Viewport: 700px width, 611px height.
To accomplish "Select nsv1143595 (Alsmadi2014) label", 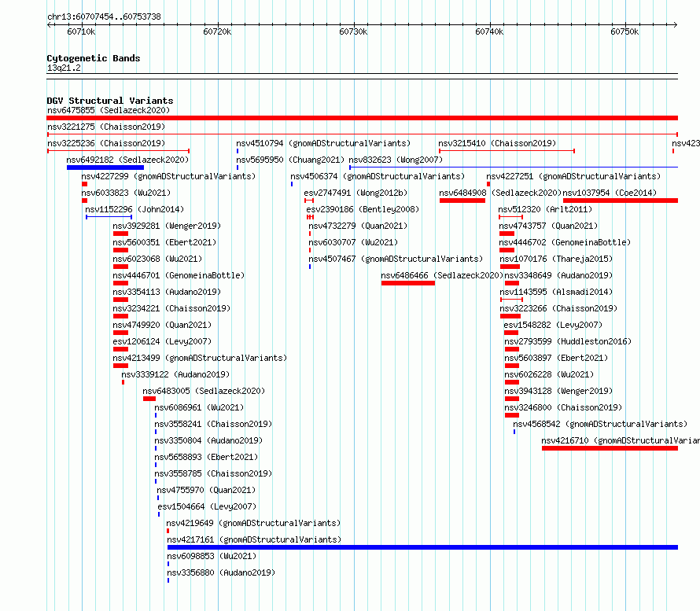I will [x=556, y=292].
